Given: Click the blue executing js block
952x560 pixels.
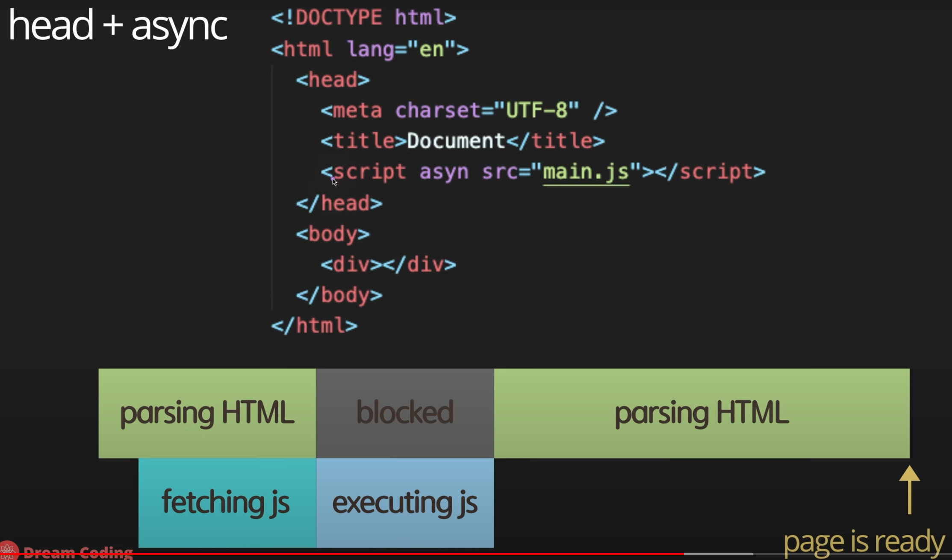Looking at the screenshot, I should point(405,502).
